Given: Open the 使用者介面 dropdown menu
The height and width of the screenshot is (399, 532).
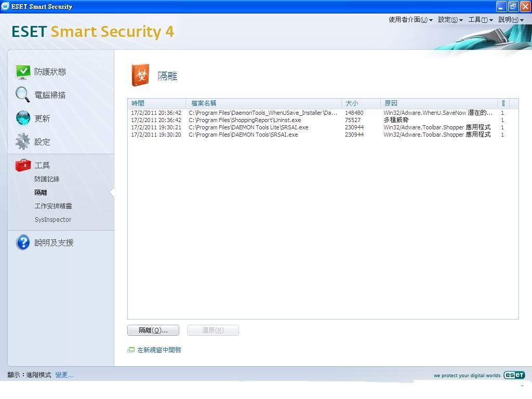Looking at the screenshot, I should click(410, 20).
